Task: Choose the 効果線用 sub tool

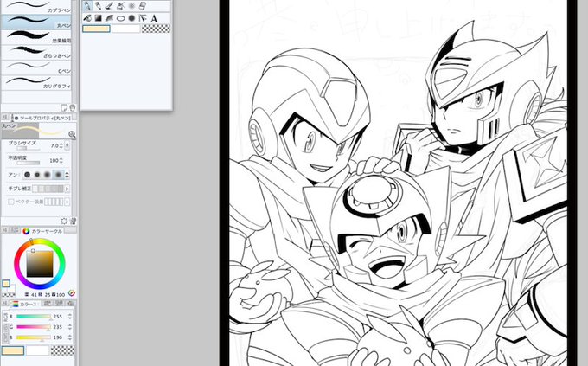Action: 36,37
